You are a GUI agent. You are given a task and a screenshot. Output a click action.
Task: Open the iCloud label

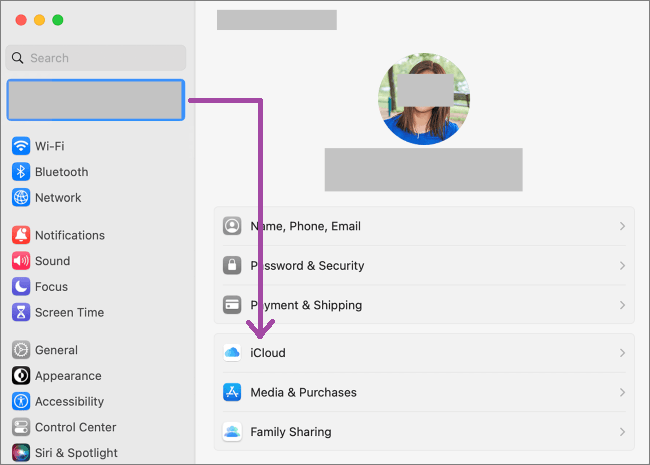[x=268, y=353]
